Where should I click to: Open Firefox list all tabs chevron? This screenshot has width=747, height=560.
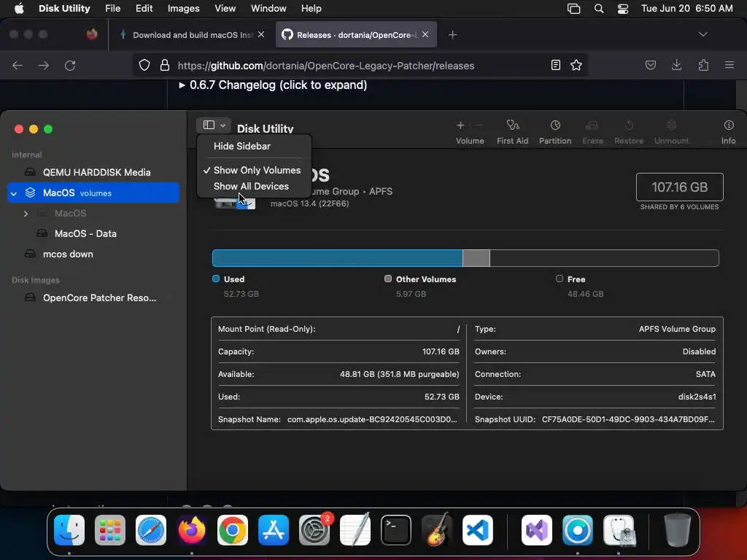point(703,34)
